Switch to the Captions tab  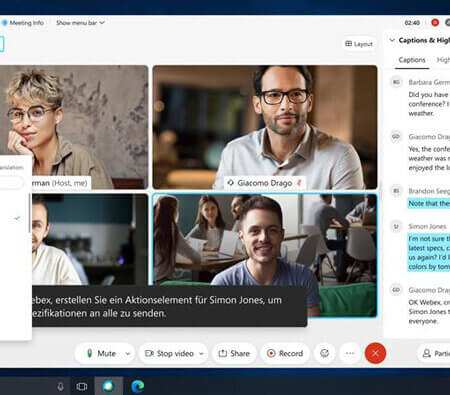coord(412,60)
